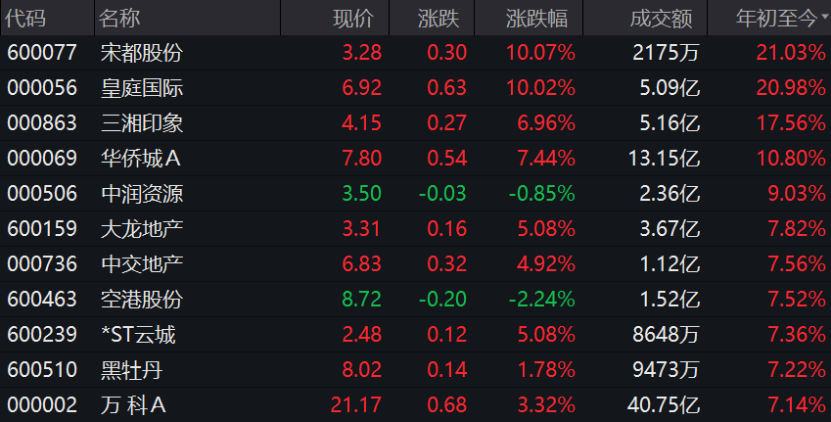Click on 中交地产 in the list
This screenshot has height=422, width=831.
coord(142,264)
